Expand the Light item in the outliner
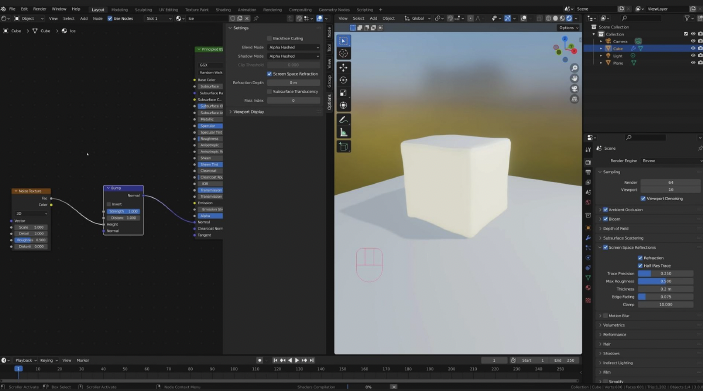The height and width of the screenshot is (391, 703). (x=601, y=56)
